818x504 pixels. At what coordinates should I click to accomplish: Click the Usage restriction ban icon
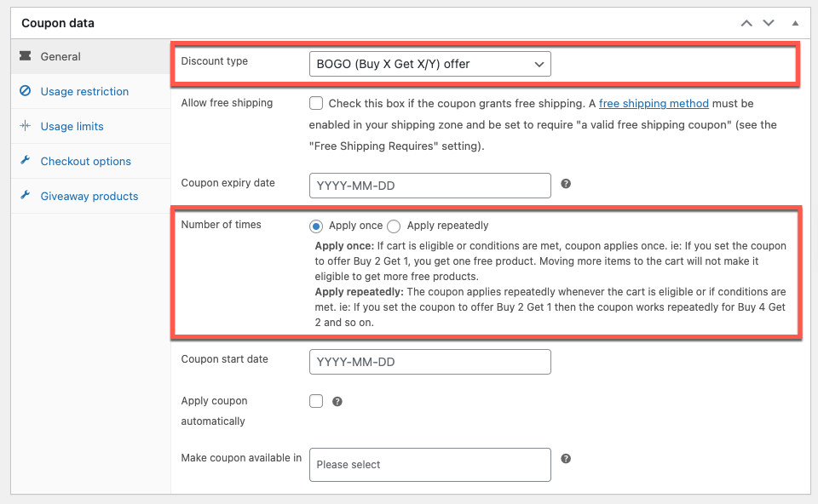(25, 91)
